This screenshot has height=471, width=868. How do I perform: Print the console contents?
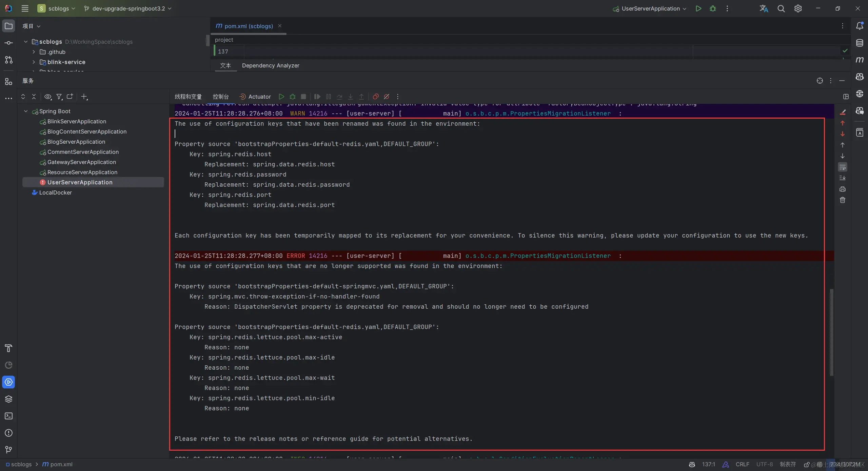[843, 189]
